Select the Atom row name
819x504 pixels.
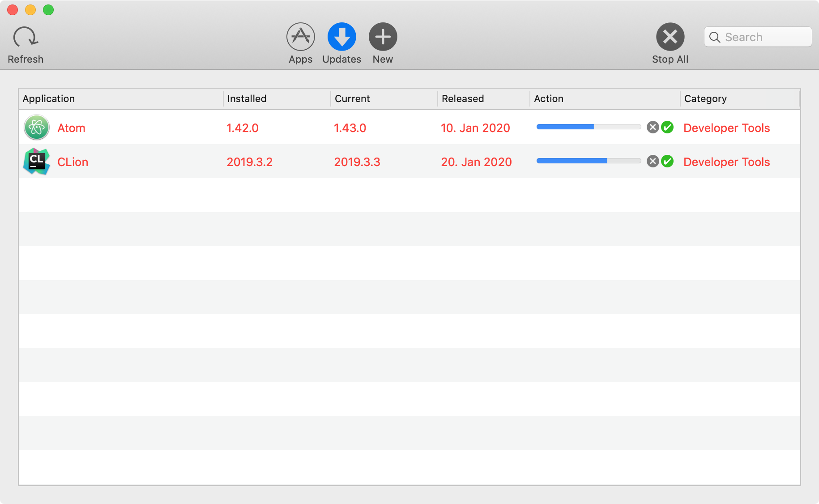(71, 128)
